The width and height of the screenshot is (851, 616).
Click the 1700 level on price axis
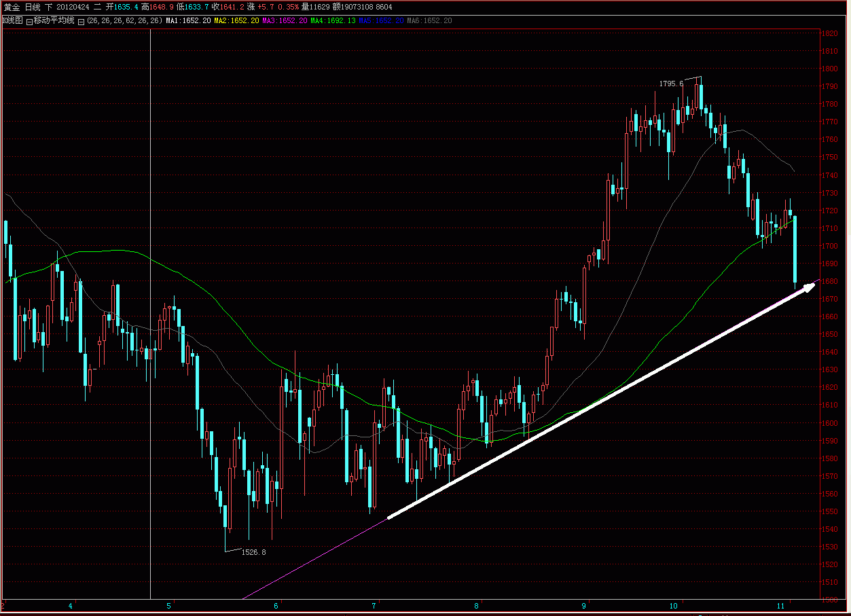tap(829, 246)
